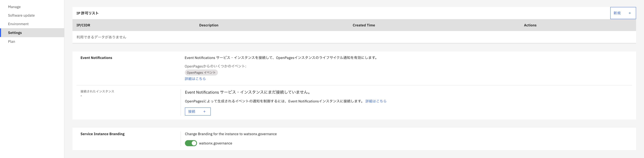The image size is (644, 158).
Task: Open 詳細はこちら link below OpenPages イベント tag
Action: coord(195,79)
